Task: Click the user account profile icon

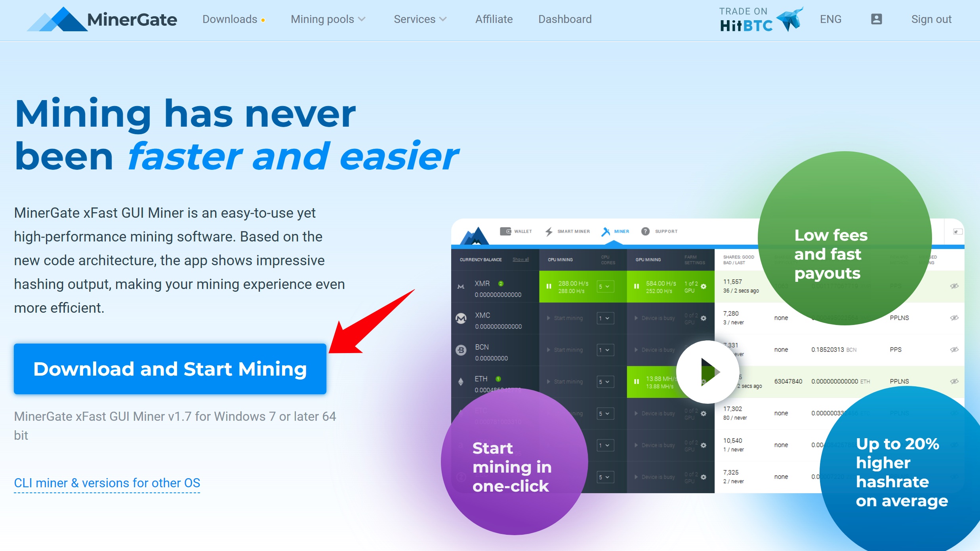Action: (x=876, y=19)
